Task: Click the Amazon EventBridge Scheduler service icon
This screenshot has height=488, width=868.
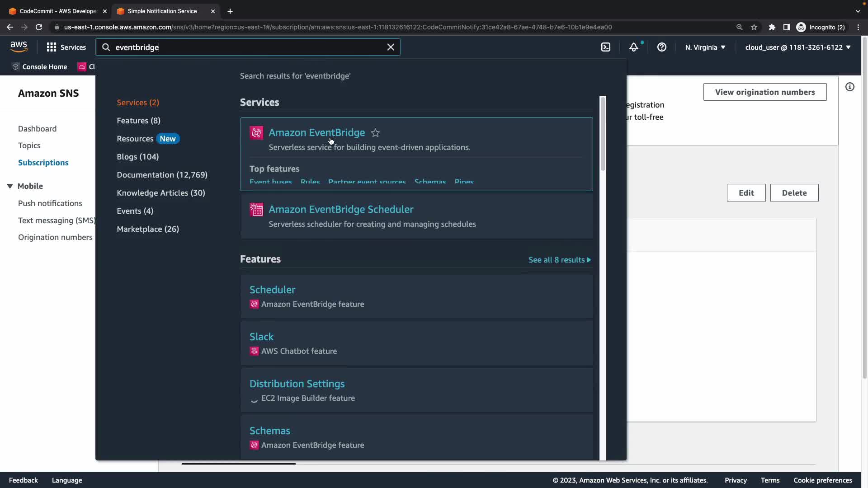Action: (x=256, y=210)
